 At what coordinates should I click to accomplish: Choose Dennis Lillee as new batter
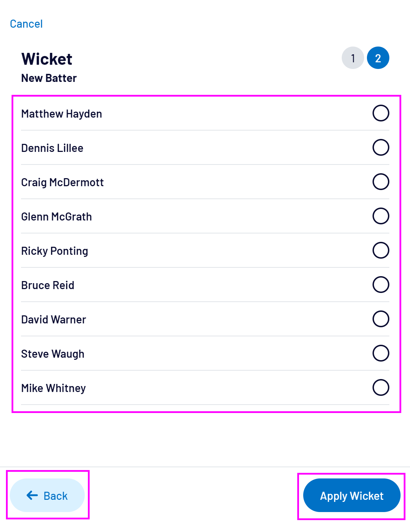pos(381,147)
